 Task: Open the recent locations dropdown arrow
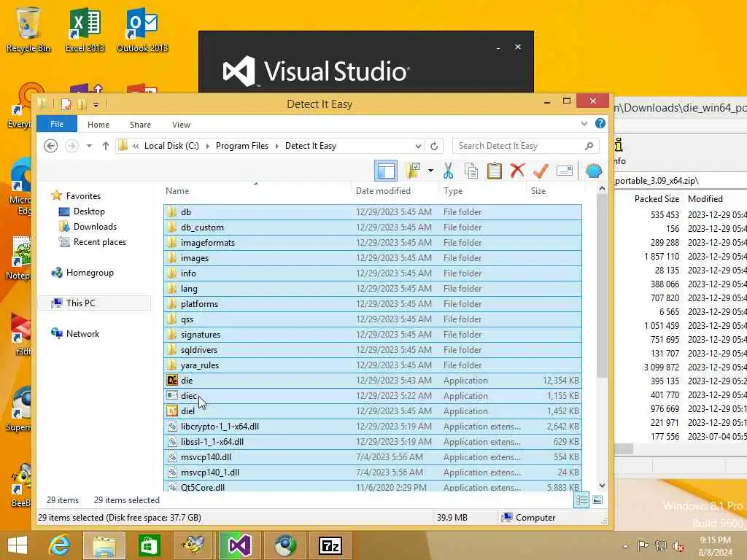[x=89, y=146]
